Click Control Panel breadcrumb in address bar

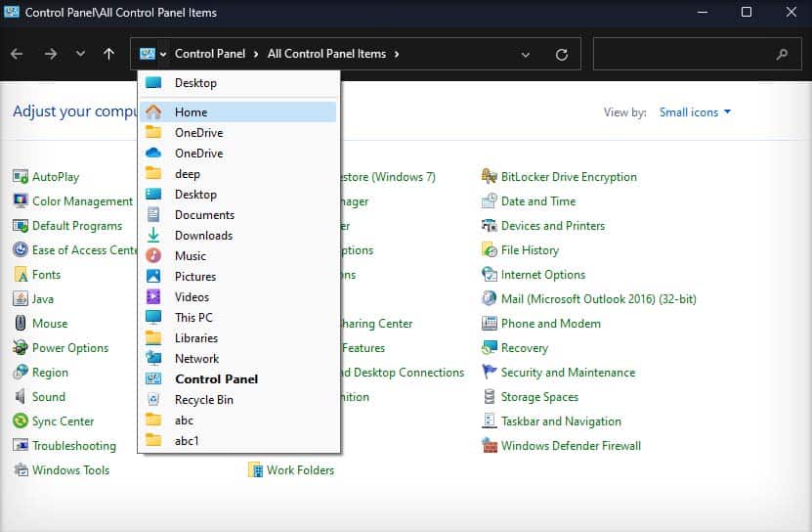tap(210, 54)
